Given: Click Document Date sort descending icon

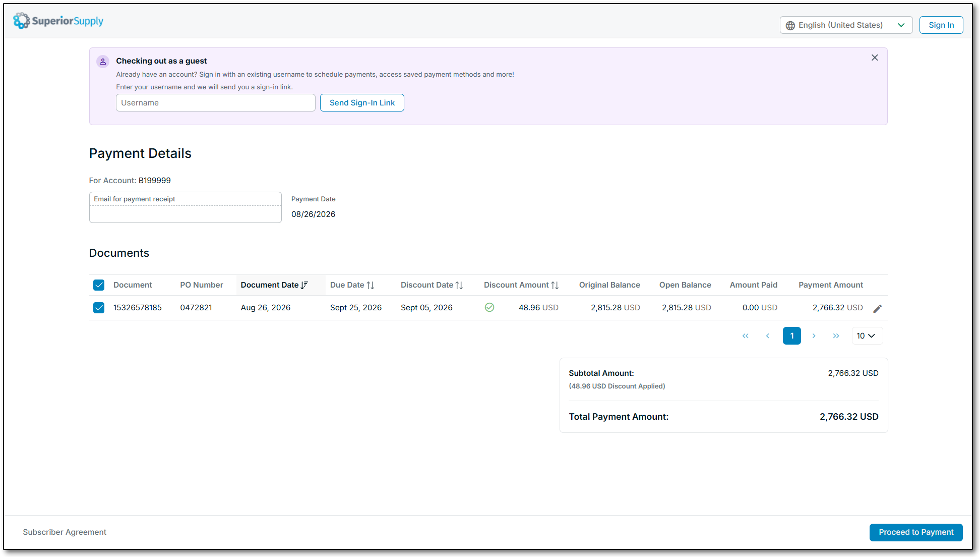Looking at the screenshot, I should coord(304,285).
